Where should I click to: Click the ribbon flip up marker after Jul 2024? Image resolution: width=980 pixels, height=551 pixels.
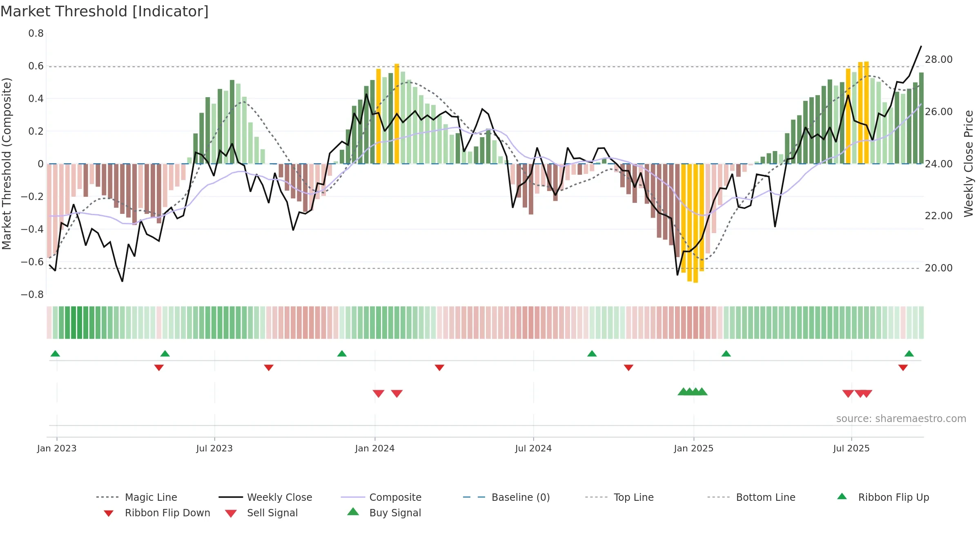tap(592, 353)
